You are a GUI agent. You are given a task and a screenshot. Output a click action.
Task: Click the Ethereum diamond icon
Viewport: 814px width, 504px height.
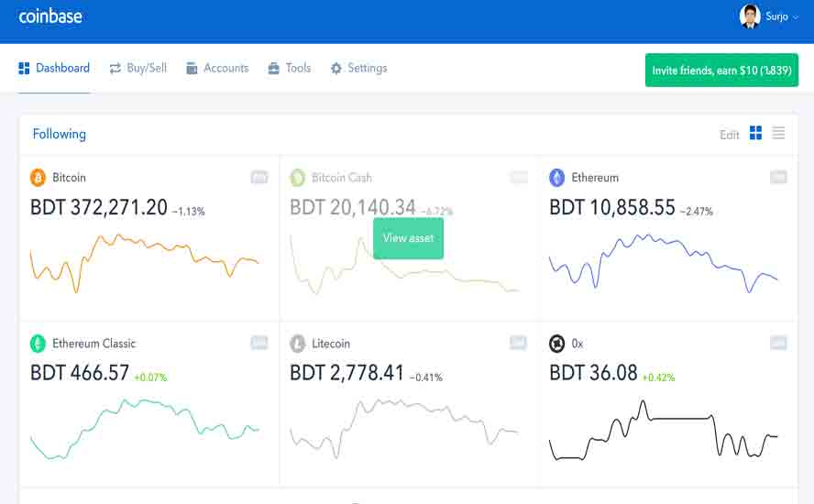pyautogui.click(x=556, y=178)
